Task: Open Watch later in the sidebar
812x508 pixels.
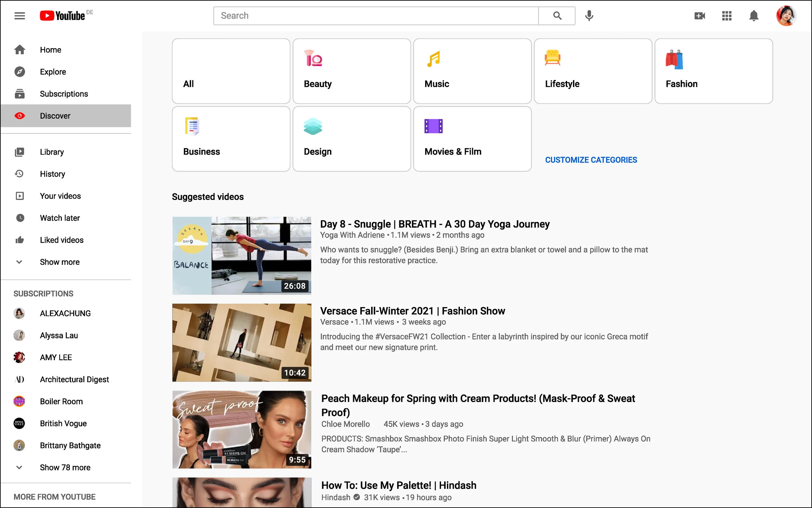Action: (x=60, y=218)
